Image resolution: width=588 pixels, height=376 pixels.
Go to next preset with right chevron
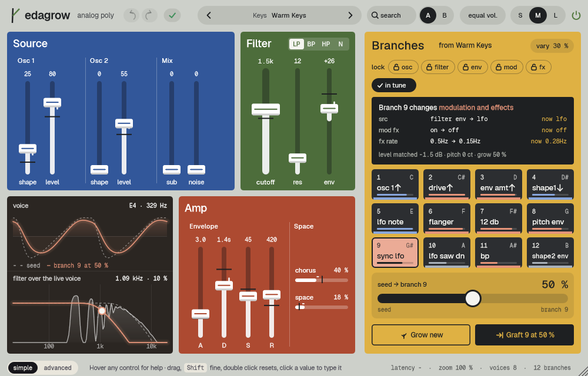click(350, 15)
